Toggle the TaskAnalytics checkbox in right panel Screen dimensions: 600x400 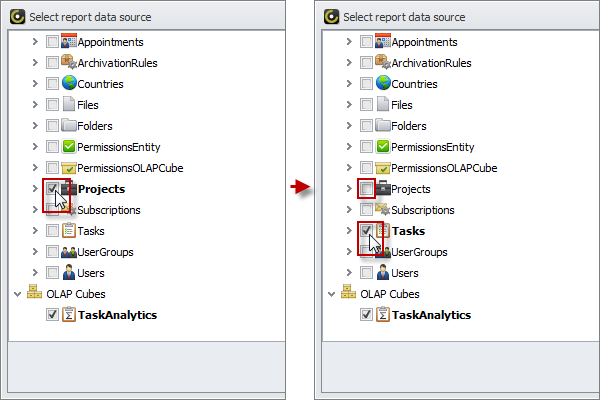click(x=366, y=315)
